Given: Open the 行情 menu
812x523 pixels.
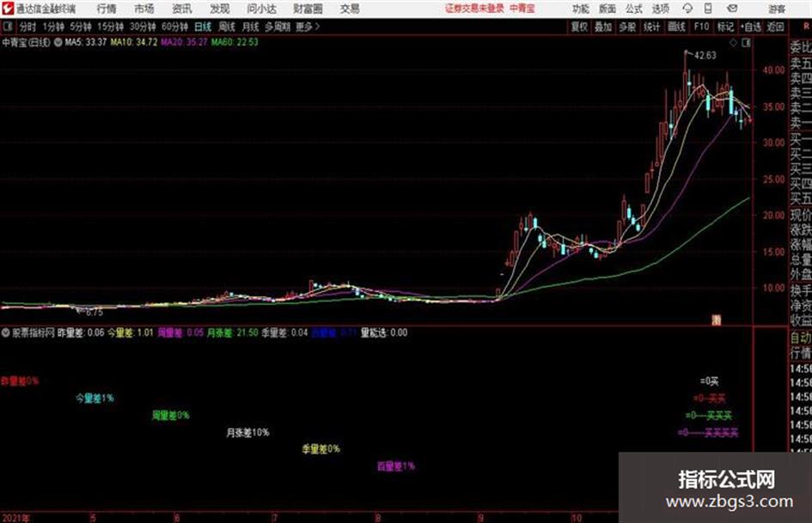Looking at the screenshot, I should (107, 9).
